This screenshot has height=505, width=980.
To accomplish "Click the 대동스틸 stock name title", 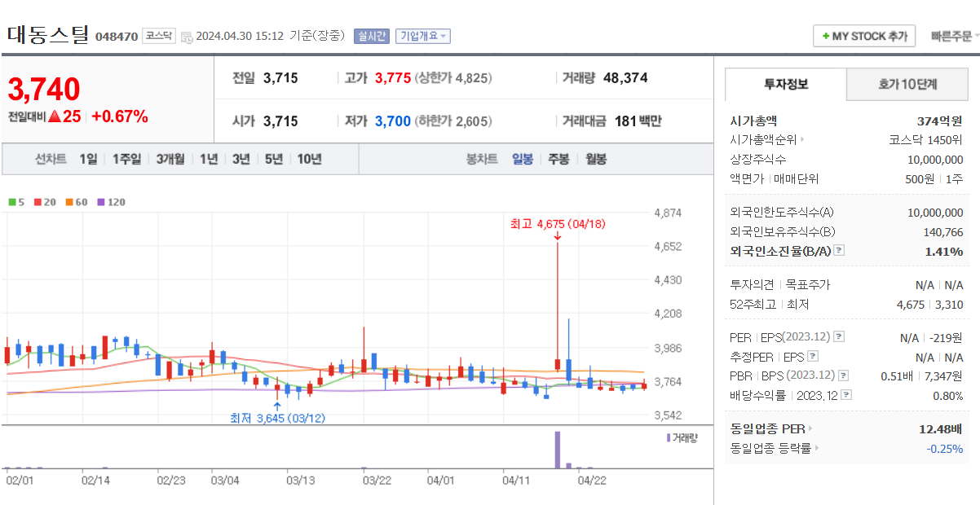I will 48,34.
